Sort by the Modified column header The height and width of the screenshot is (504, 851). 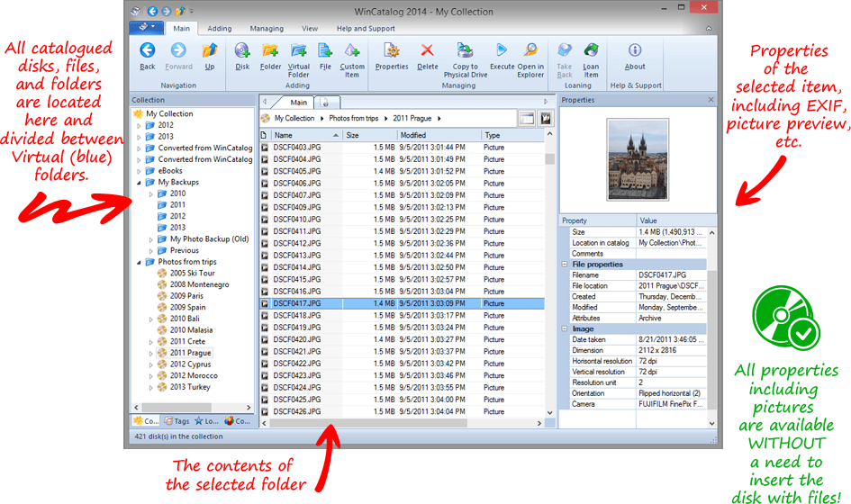pos(439,135)
